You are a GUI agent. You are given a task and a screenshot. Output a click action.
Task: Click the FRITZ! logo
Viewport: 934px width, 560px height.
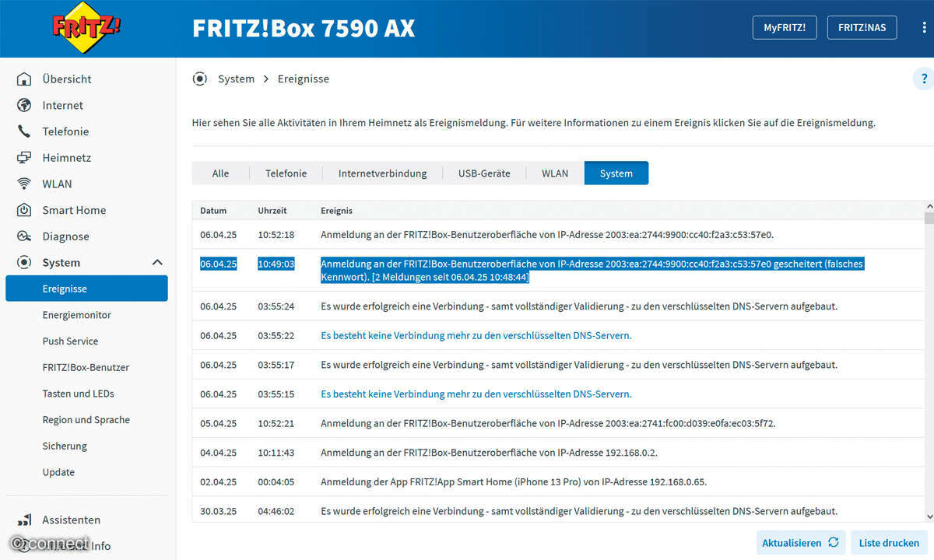pyautogui.click(x=87, y=27)
